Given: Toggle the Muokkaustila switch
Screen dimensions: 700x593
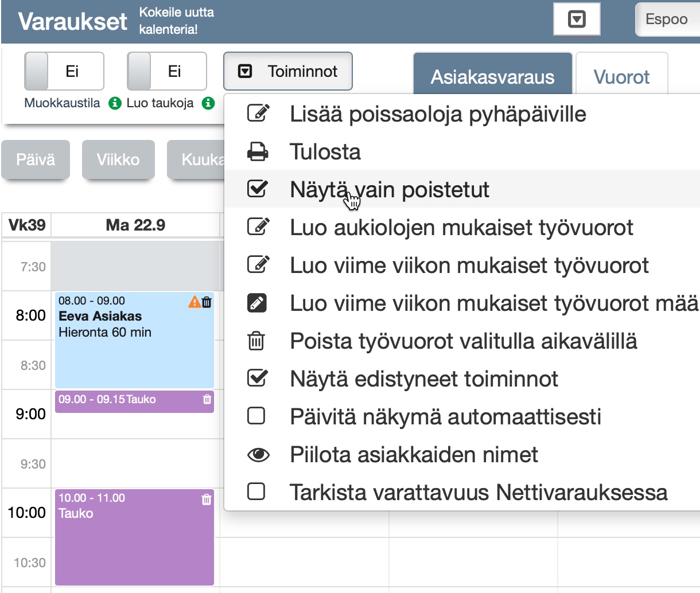Looking at the screenshot, I should [x=64, y=72].
